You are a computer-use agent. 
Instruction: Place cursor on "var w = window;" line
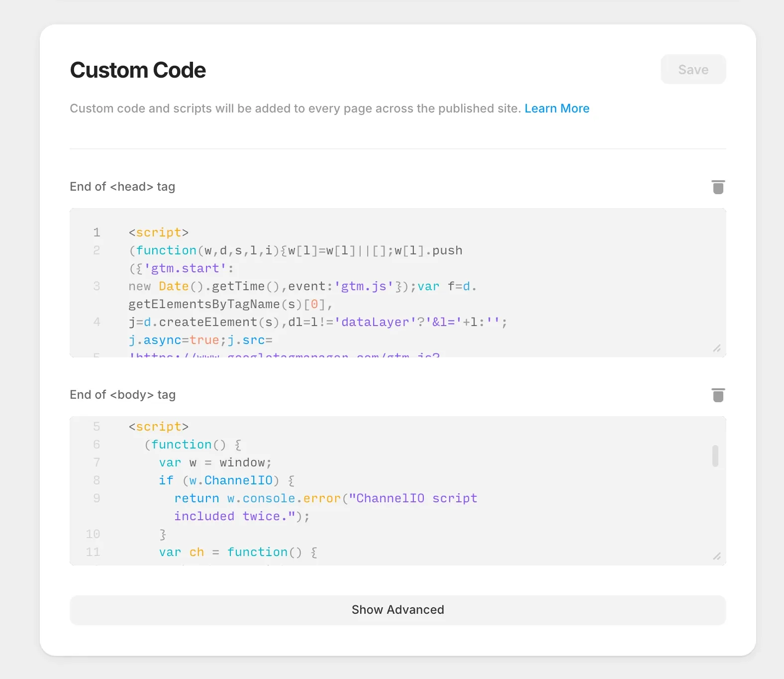[215, 462]
